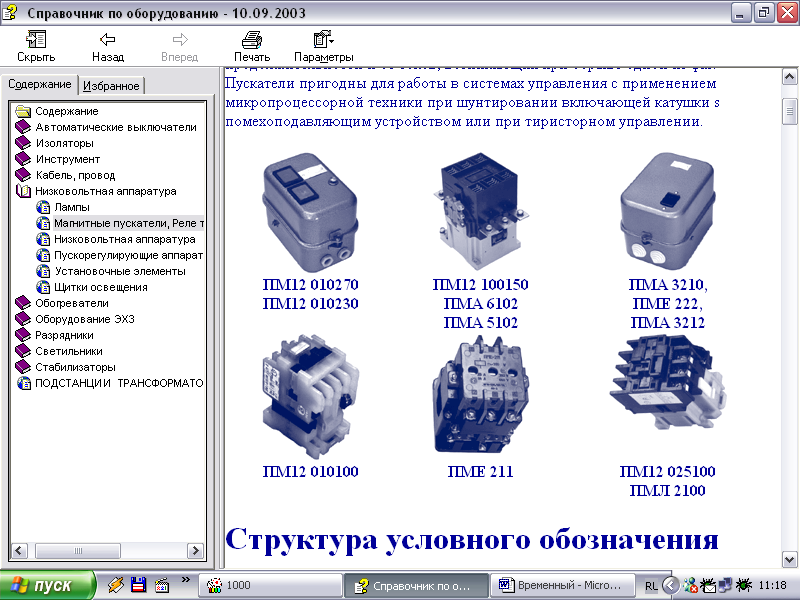Viewport: 800px width, 600px height.
Task: Click the tree scrollbar left arrow
Action: (x=19, y=551)
